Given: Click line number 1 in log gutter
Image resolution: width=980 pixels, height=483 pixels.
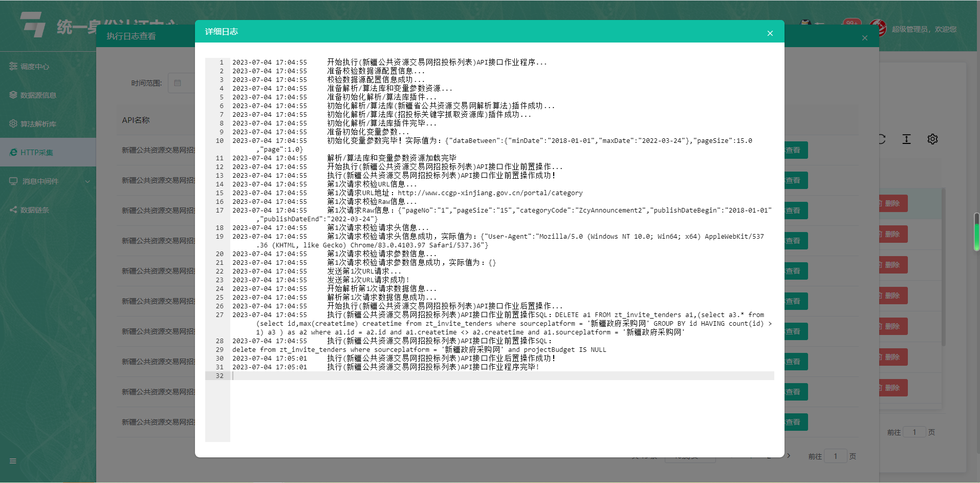Looking at the screenshot, I should click(222, 62).
